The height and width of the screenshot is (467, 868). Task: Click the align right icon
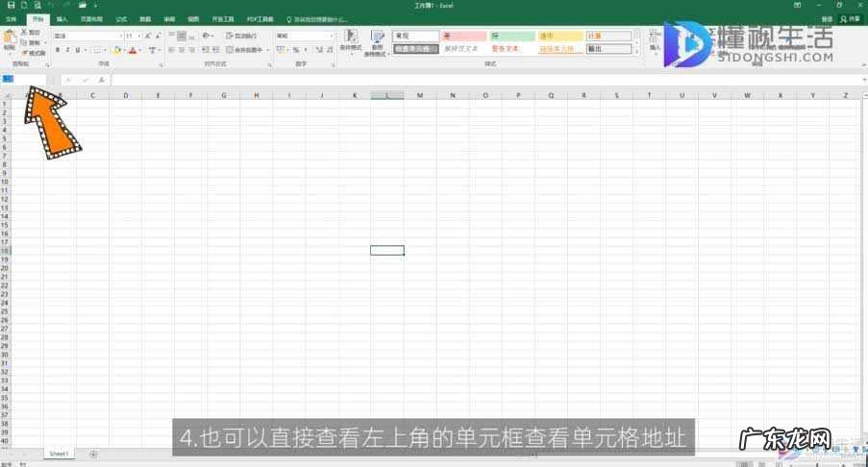click(191, 50)
